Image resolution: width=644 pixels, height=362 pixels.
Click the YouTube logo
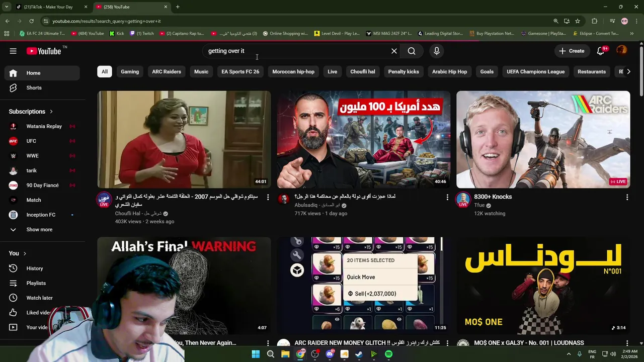coord(43,51)
